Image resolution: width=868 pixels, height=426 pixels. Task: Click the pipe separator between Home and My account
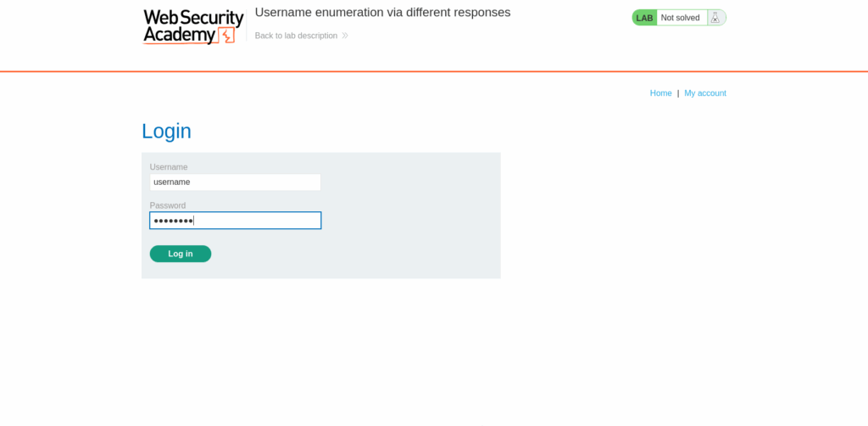[678, 93]
